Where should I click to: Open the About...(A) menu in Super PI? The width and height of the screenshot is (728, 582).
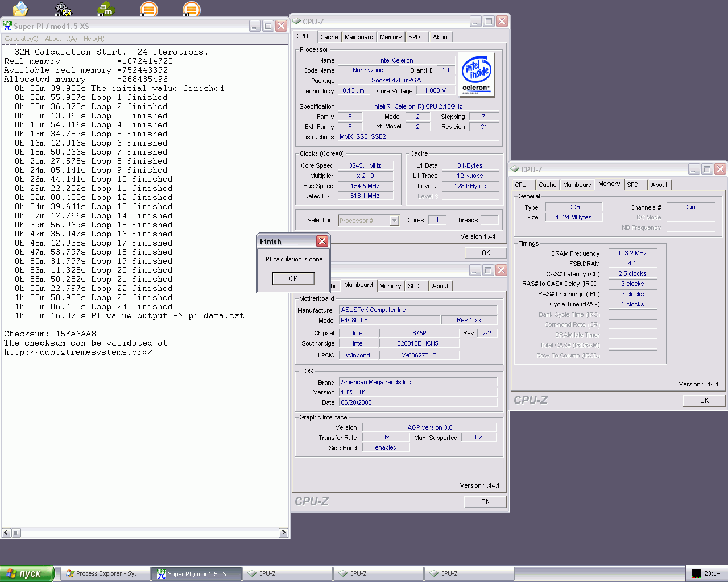(61, 39)
